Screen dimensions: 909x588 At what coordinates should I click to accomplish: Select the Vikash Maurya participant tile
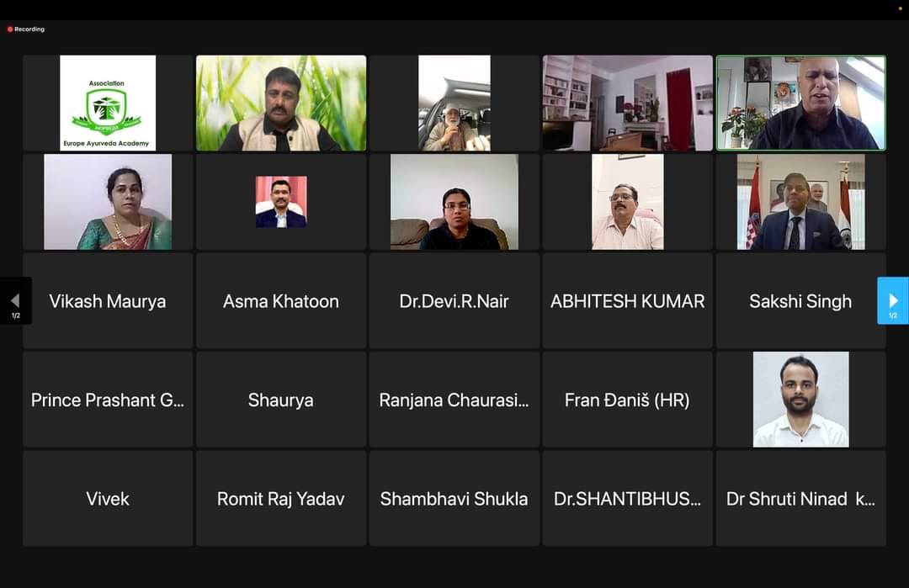108,300
